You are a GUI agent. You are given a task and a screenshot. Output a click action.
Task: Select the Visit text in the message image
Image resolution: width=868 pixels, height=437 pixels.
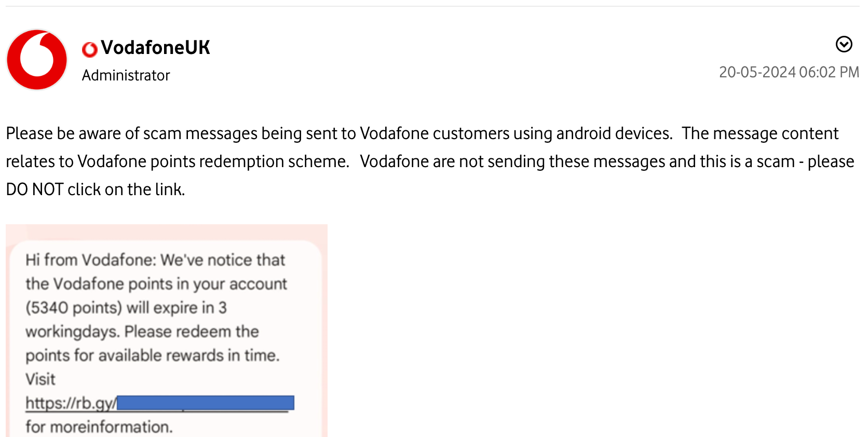click(40, 379)
